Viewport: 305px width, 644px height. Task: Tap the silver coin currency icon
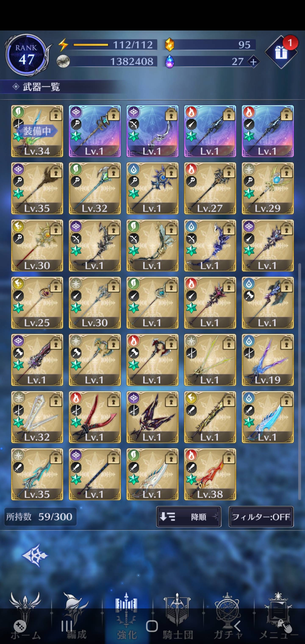click(x=63, y=61)
